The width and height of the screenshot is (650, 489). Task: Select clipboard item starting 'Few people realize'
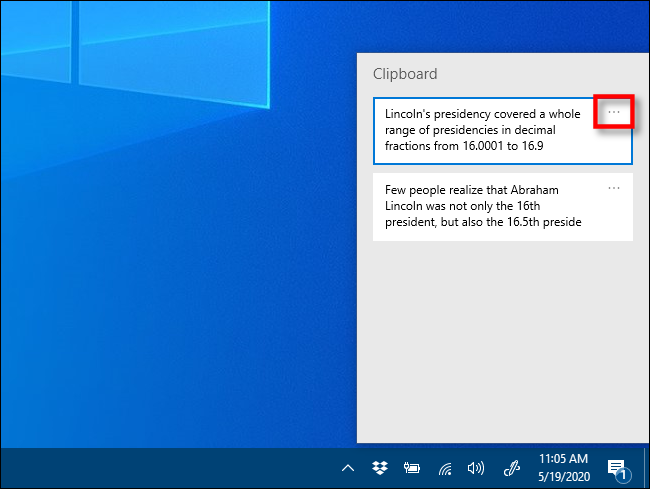point(502,206)
